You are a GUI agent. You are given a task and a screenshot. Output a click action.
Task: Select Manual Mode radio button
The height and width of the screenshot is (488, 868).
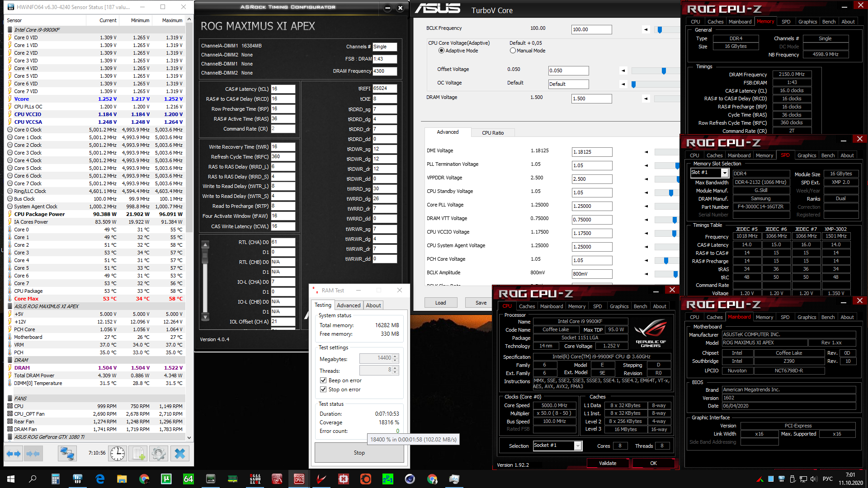click(513, 51)
